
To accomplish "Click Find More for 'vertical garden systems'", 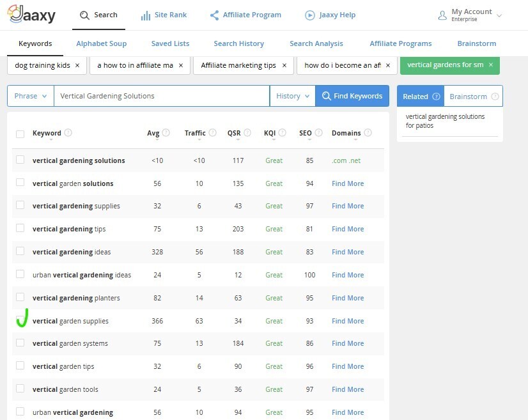I will coord(348,343).
